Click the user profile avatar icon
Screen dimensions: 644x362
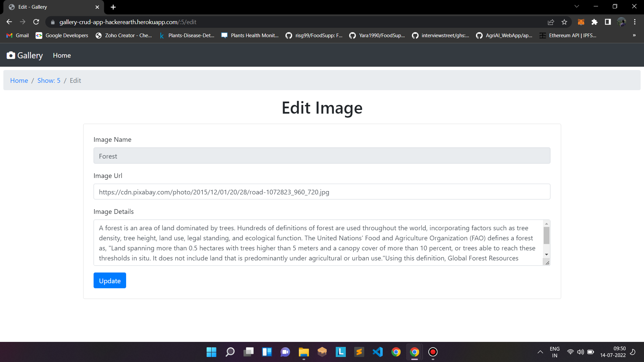622,22
